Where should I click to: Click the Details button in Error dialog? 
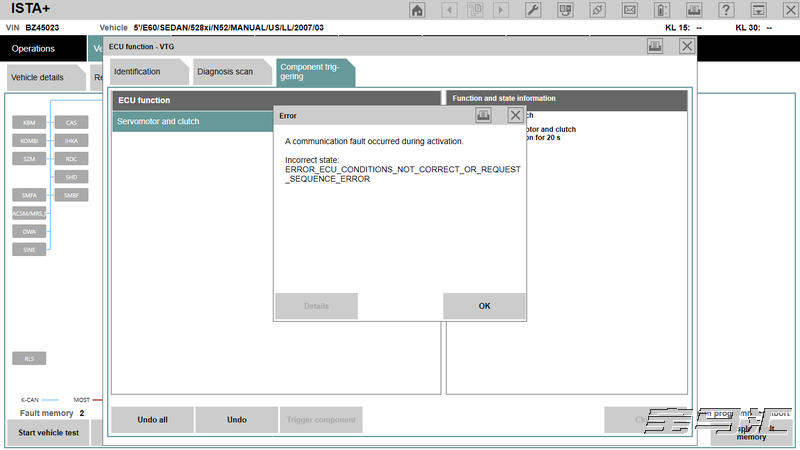pos(316,306)
